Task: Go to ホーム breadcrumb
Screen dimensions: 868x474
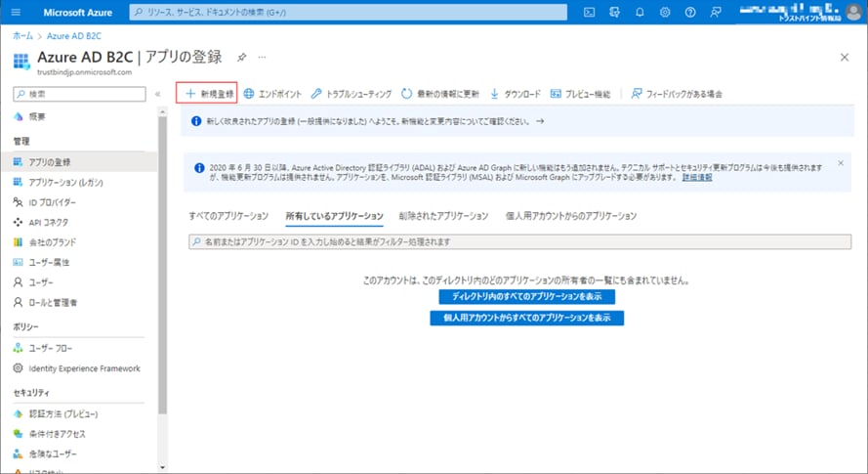Action: tap(22, 35)
